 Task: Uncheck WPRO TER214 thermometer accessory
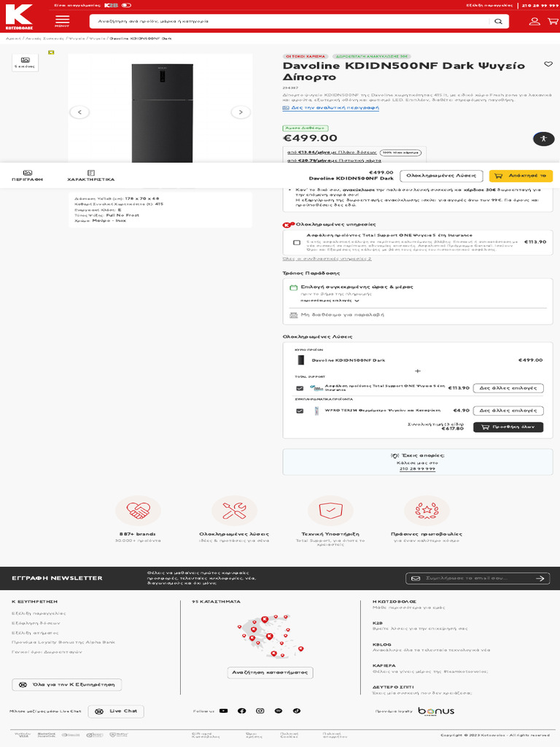[x=300, y=411]
